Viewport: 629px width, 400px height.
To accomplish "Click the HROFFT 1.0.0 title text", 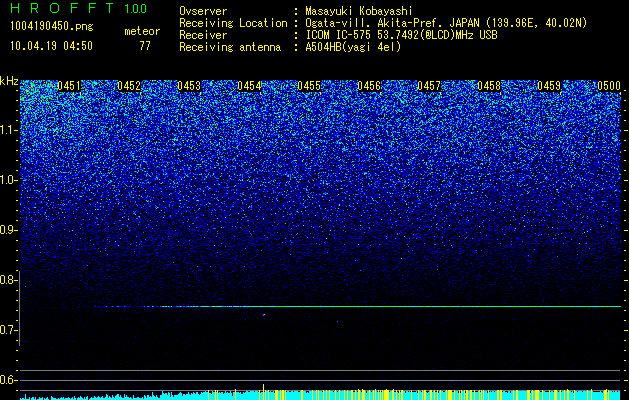I will click(79, 8).
